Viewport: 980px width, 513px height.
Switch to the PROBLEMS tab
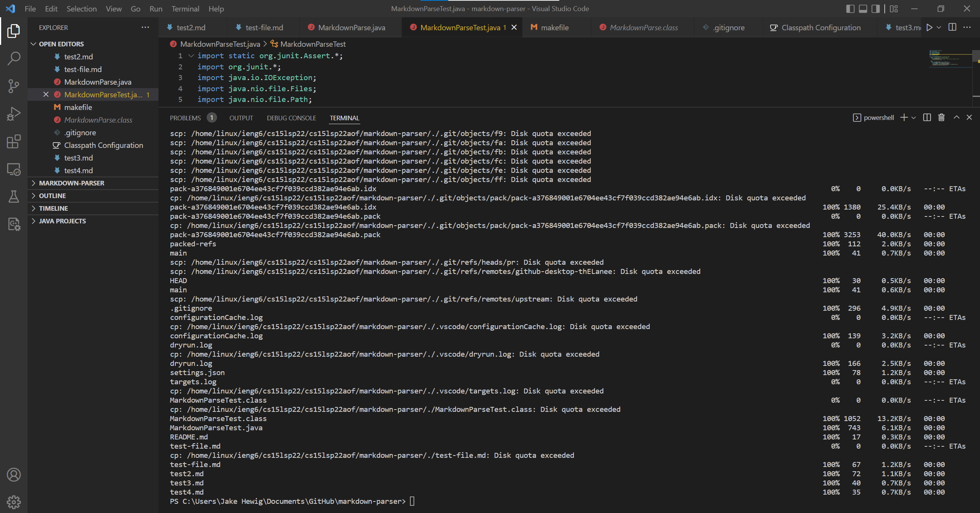[185, 118]
